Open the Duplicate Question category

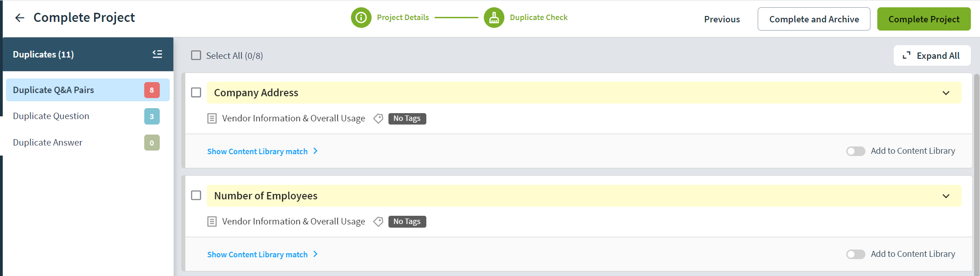pyautogui.click(x=51, y=116)
